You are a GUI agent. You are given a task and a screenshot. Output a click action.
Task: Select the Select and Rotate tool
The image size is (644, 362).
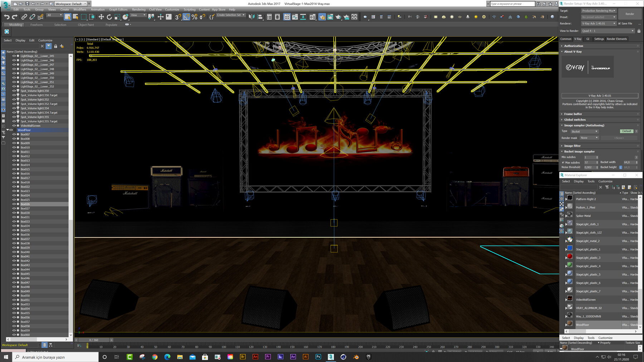pos(109,16)
